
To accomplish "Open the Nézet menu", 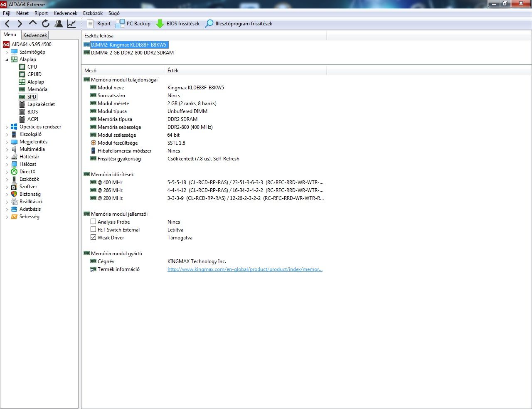I will (22, 13).
